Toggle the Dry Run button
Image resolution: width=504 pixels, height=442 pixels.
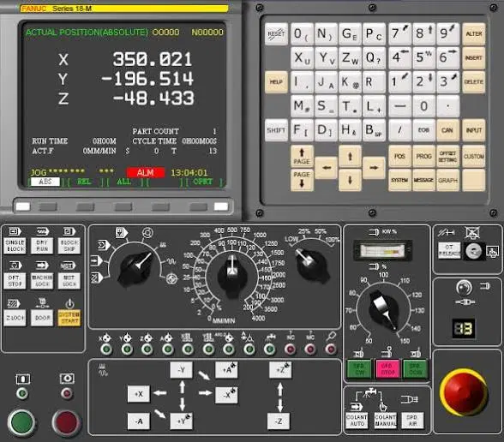pyautogui.click(x=42, y=246)
